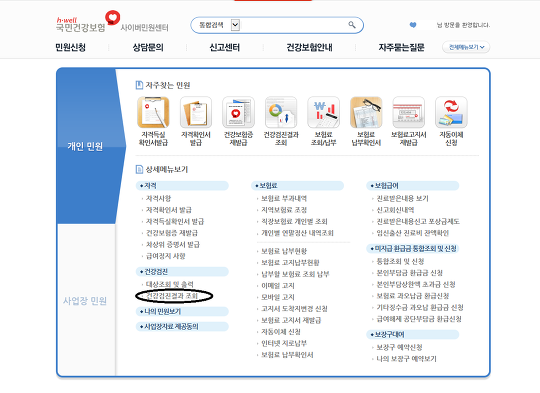Select the 미지급 환급금 통합조회 및 신청 heading
This screenshot has height=393, width=540.
point(413,248)
